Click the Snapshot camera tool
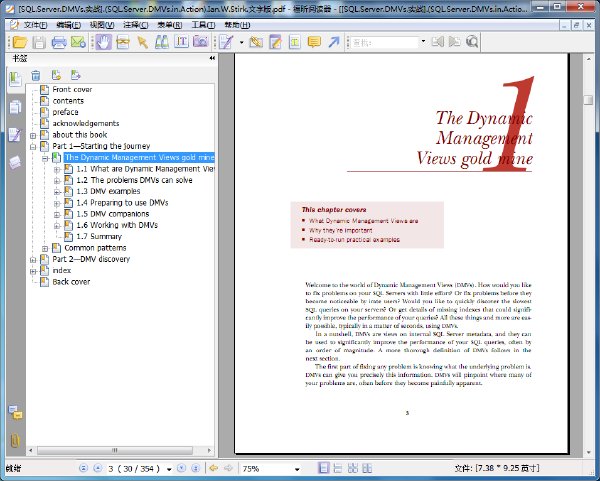 (x=201, y=42)
